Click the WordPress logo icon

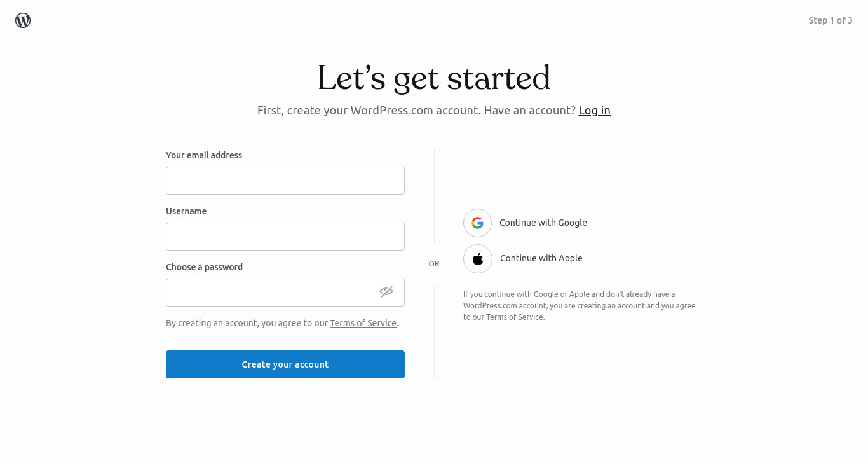click(23, 20)
